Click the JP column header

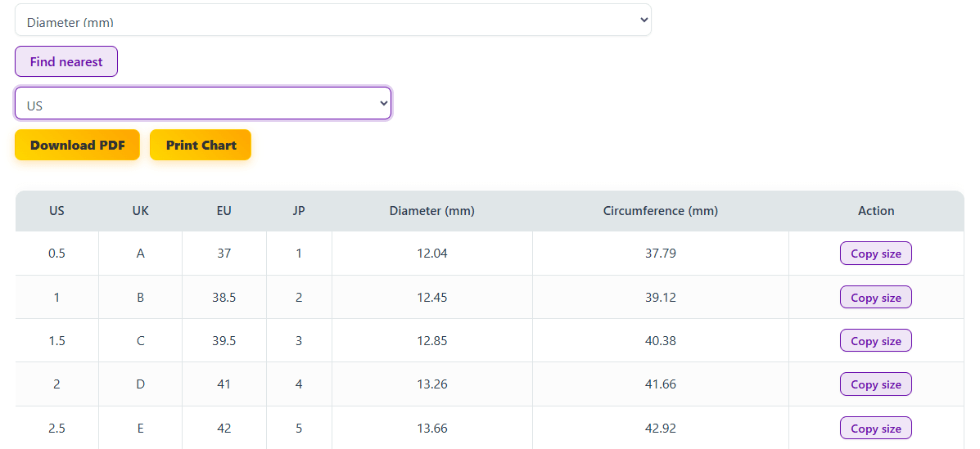[x=299, y=211]
